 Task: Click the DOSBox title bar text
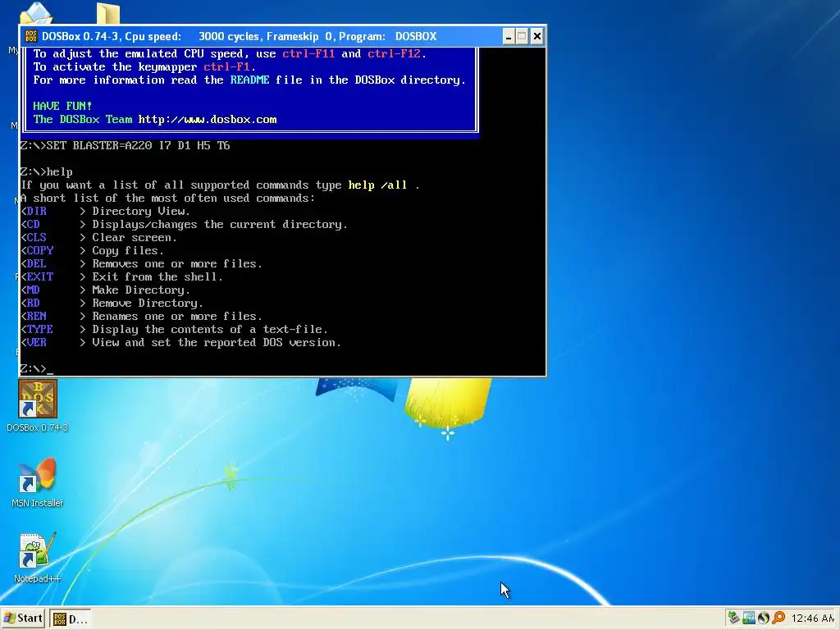(239, 36)
